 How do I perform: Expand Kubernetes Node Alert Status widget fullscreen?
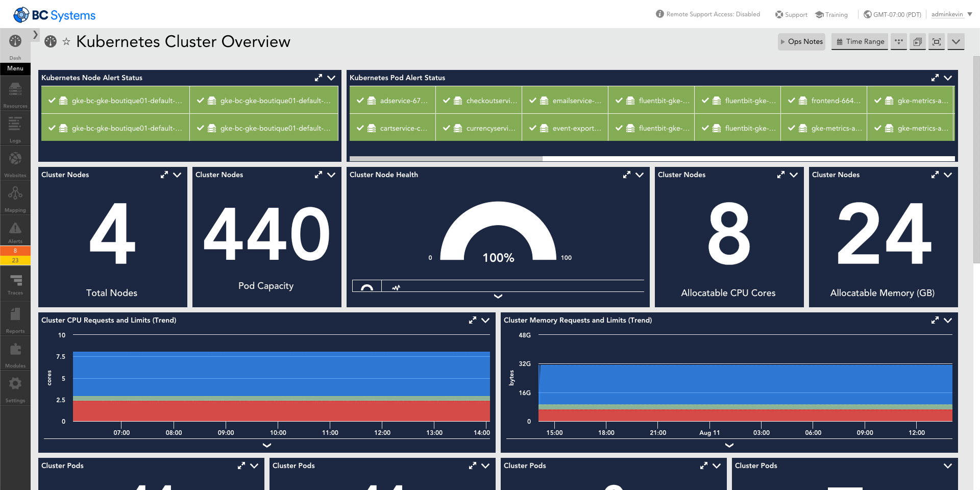318,78
